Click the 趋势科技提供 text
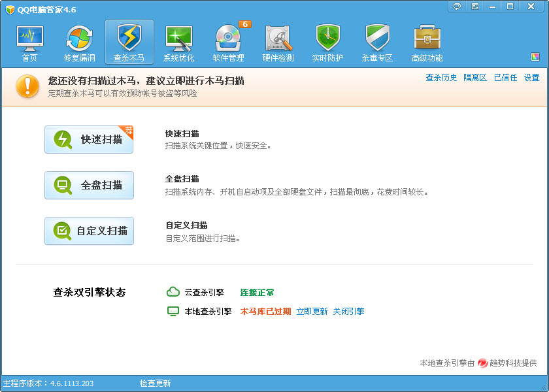This screenshot has width=549, height=392. click(513, 363)
